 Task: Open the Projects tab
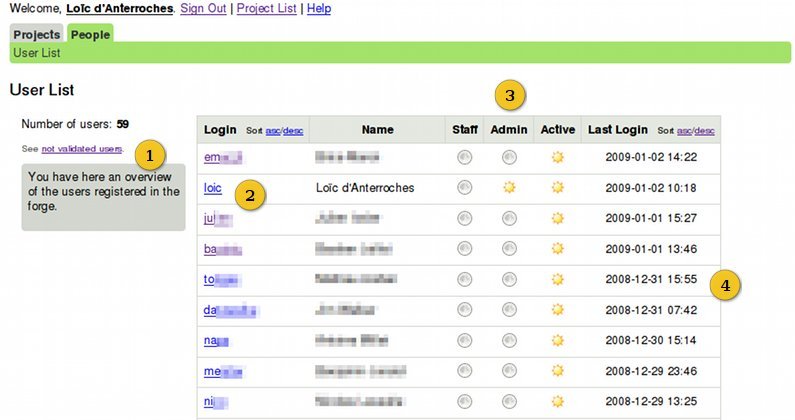click(x=37, y=34)
